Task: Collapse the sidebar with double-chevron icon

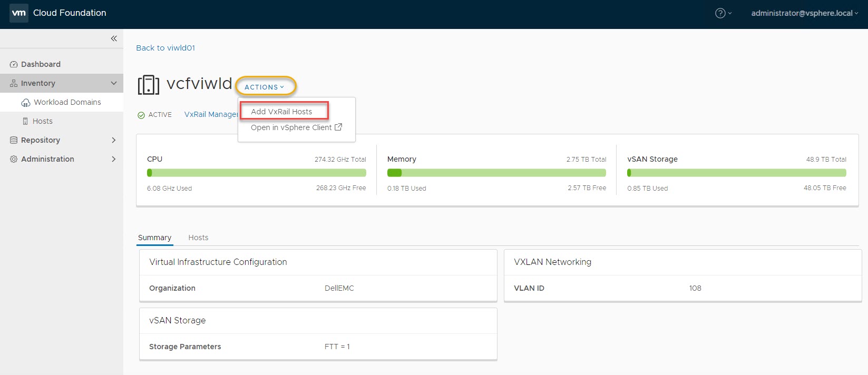Action: (x=114, y=38)
